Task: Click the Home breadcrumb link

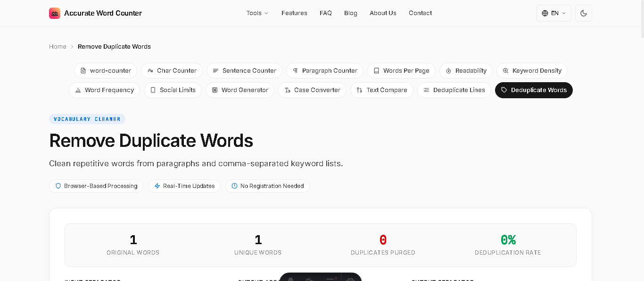Action: tap(58, 46)
